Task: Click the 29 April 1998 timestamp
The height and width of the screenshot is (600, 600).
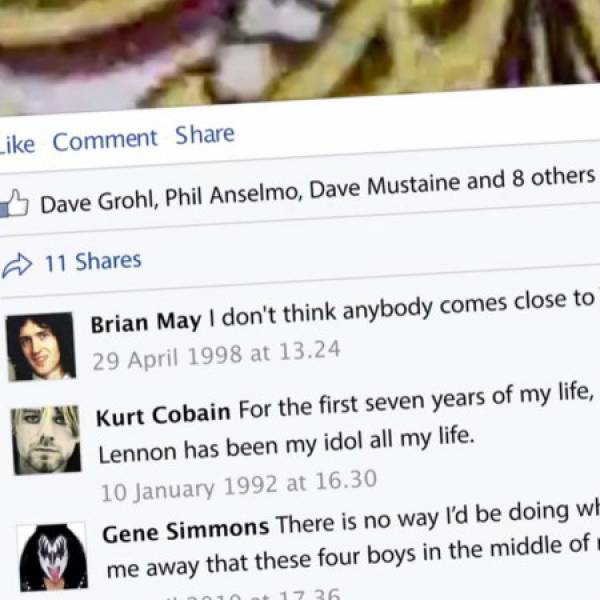Action: (216, 355)
